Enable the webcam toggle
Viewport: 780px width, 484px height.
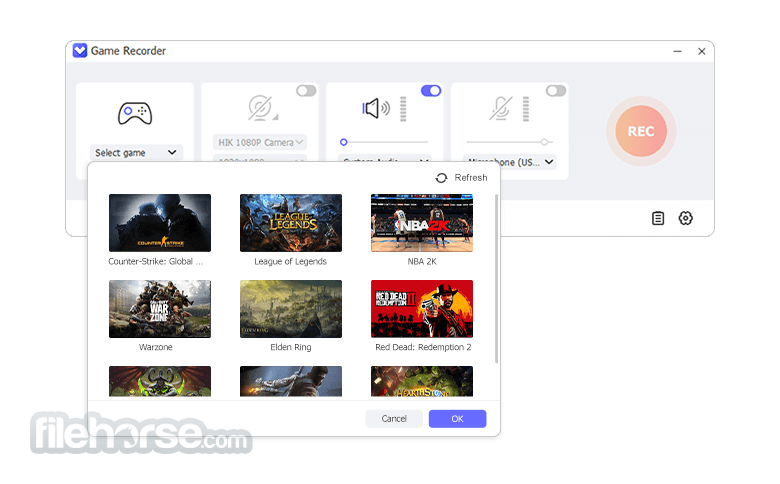(x=306, y=91)
